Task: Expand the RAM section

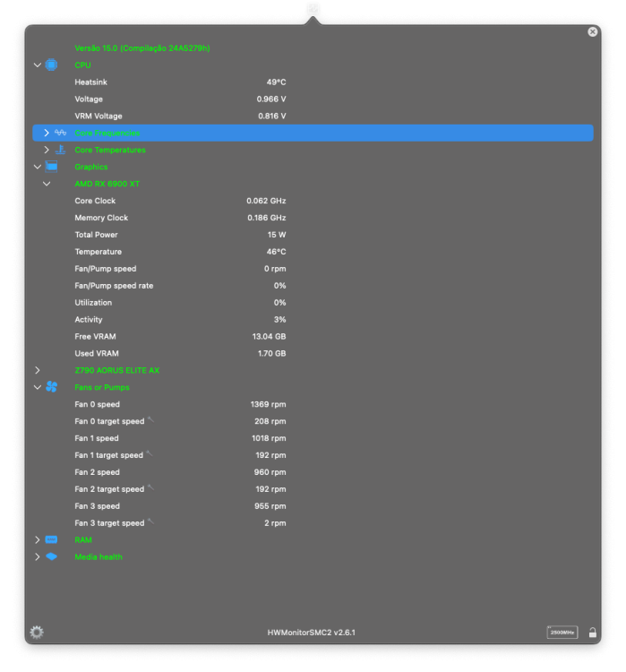Action: pos(38,539)
